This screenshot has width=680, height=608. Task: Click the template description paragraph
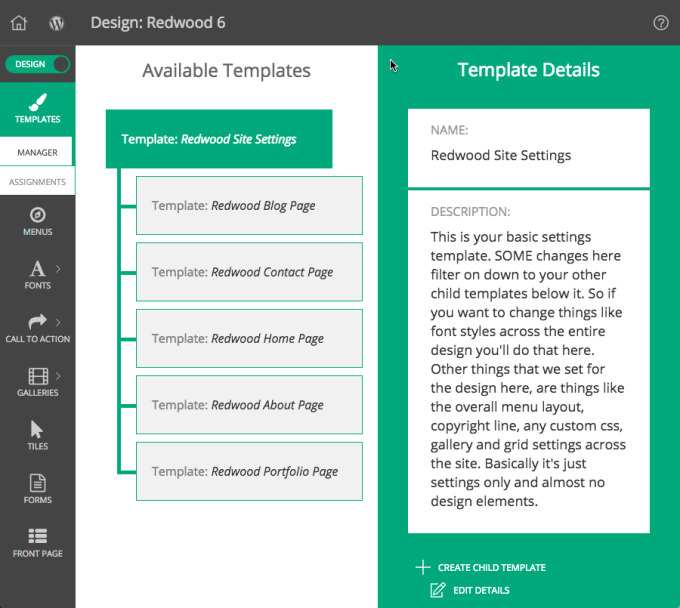(528, 369)
